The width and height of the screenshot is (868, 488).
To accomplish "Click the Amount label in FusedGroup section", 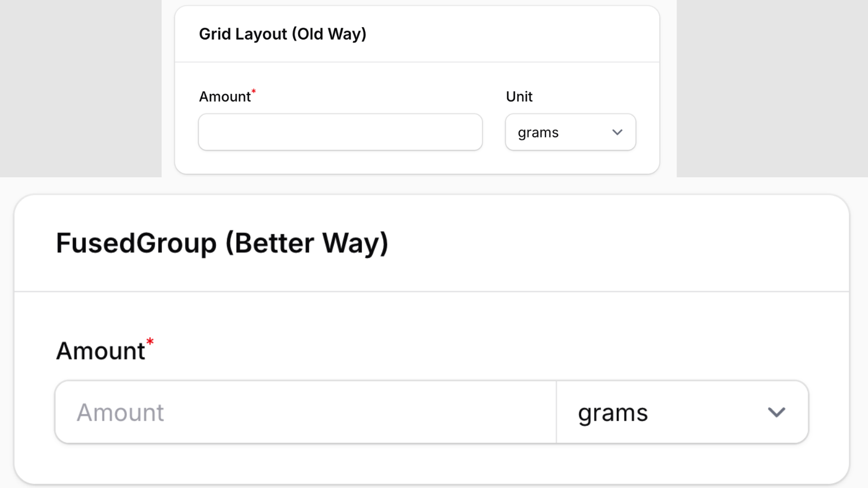I will [x=101, y=351].
